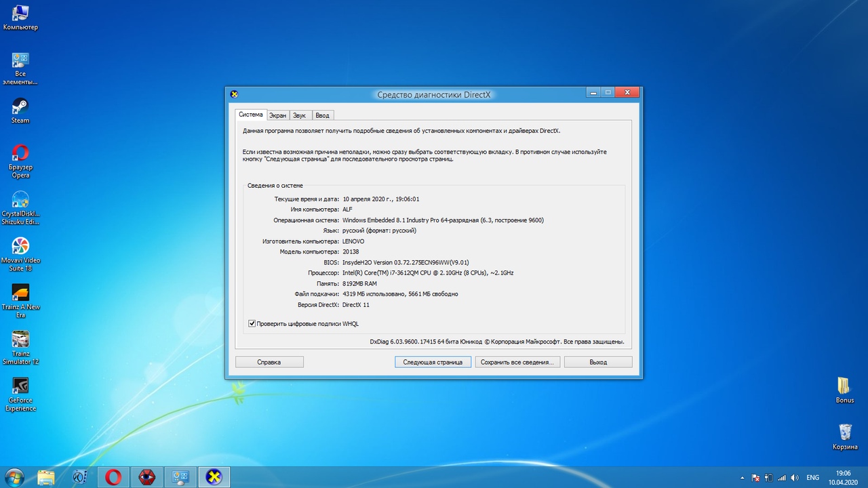This screenshot has height=488, width=868.
Task: Switch to the Экран tab
Action: click(277, 115)
